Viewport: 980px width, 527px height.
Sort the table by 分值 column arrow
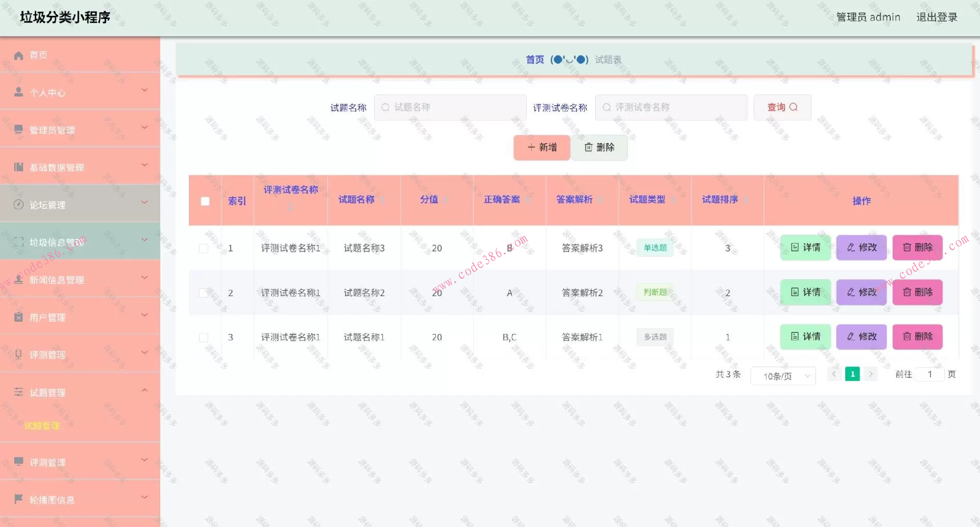coord(445,200)
